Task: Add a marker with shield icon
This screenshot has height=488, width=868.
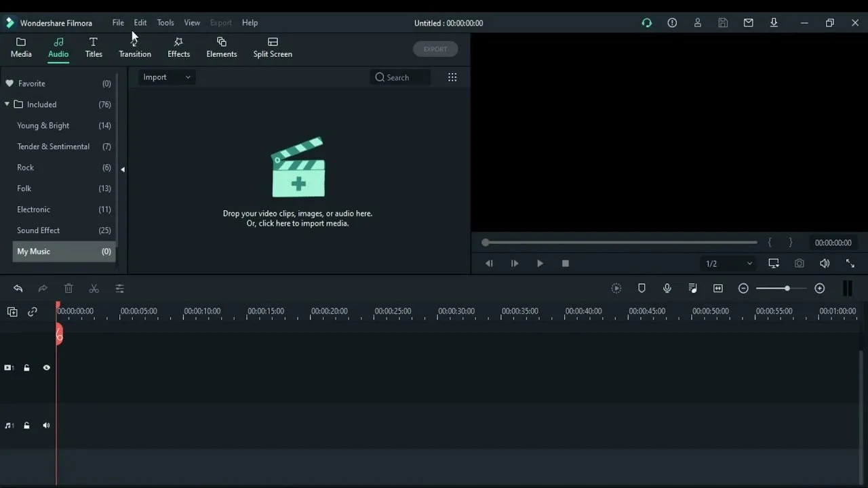Action: pyautogui.click(x=642, y=289)
